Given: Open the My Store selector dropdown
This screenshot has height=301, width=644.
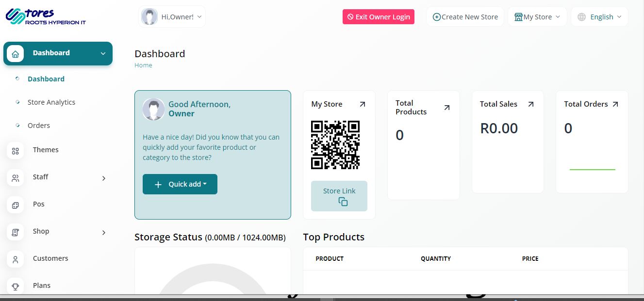Looking at the screenshot, I should click(x=537, y=17).
